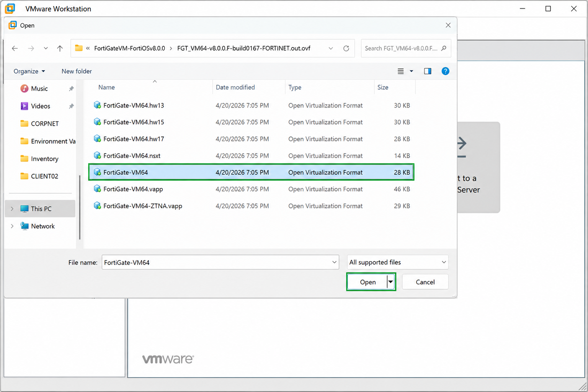Minimize the VMware Workstation window
The width and height of the screenshot is (588, 392).
click(523, 8)
